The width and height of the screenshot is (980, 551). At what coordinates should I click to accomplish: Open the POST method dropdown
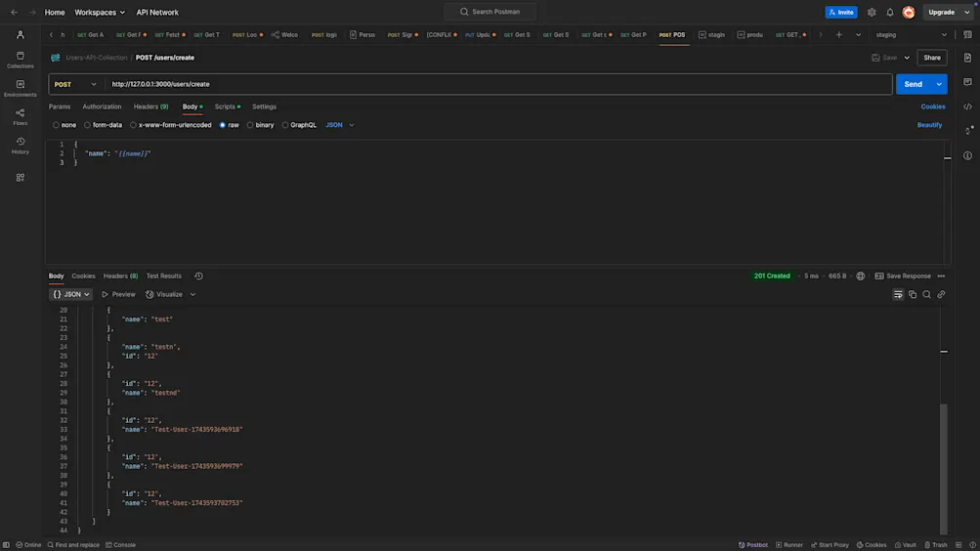pyautogui.click(x=75, y=84)
